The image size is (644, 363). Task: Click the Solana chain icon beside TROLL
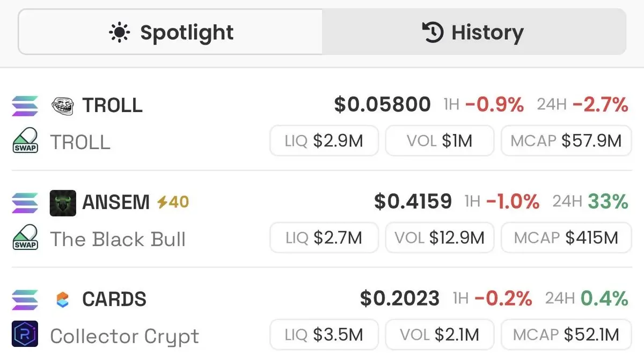coord(25,106)
